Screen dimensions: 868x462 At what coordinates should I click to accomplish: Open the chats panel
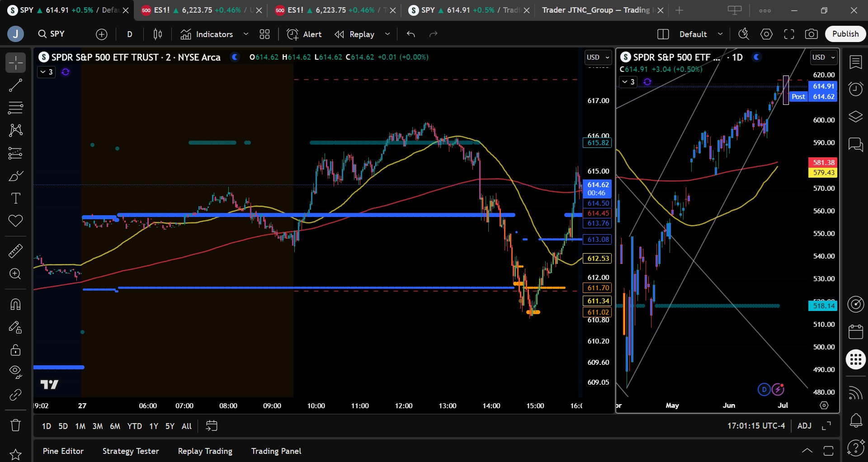point(855,145)
